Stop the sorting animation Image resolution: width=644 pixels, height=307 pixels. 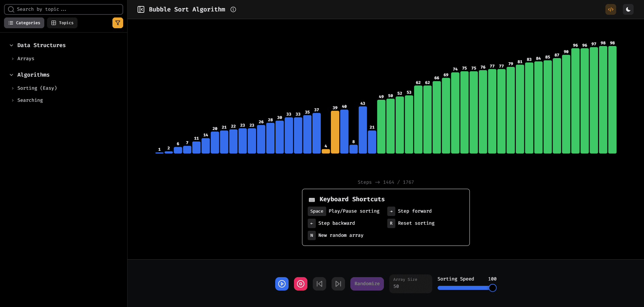[300, 284]
